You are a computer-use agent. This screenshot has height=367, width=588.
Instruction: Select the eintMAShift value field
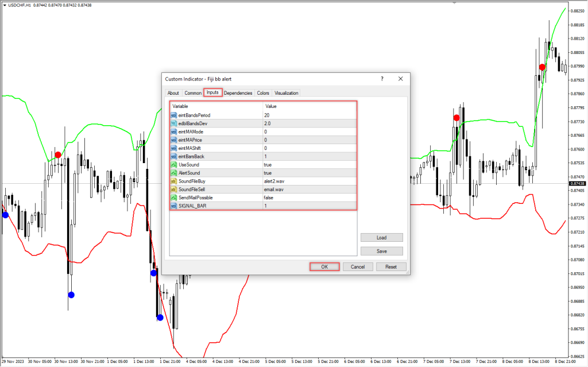coord(310,148)
